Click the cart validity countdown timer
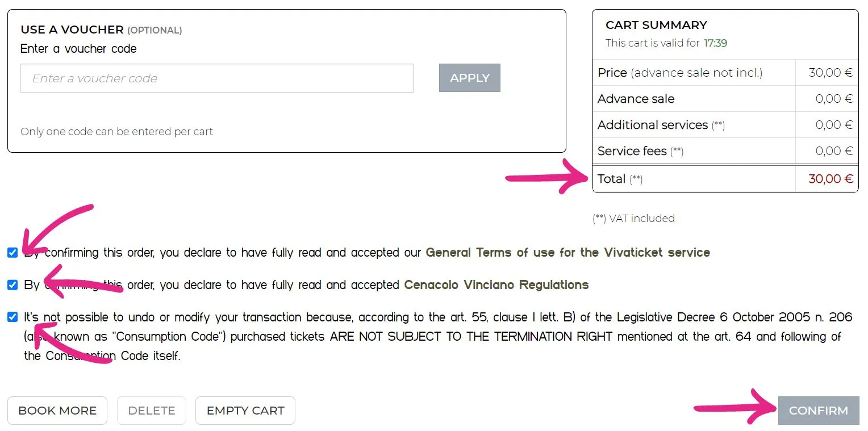This screenshot has width=868, height=431. click(x=715, y=43)
